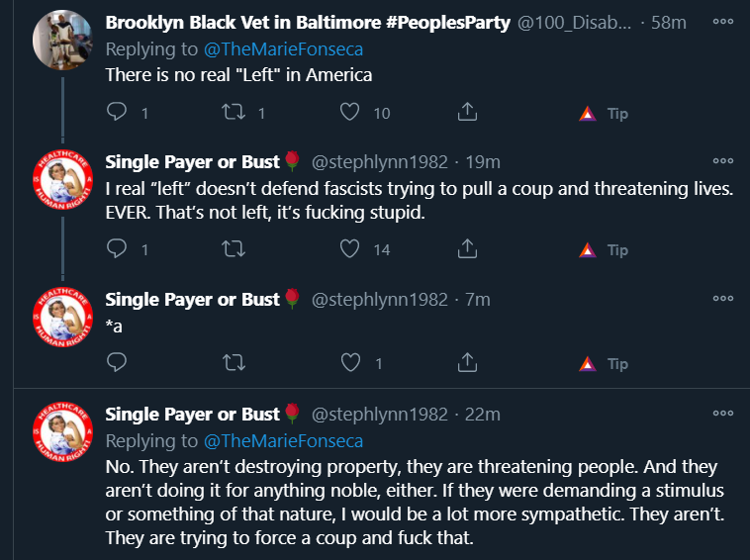Like the tweet with 10 likes

click(349, 112)
